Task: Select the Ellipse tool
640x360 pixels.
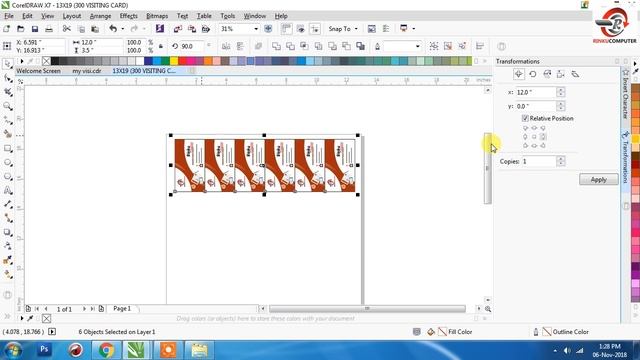Action: pos(7,162)
